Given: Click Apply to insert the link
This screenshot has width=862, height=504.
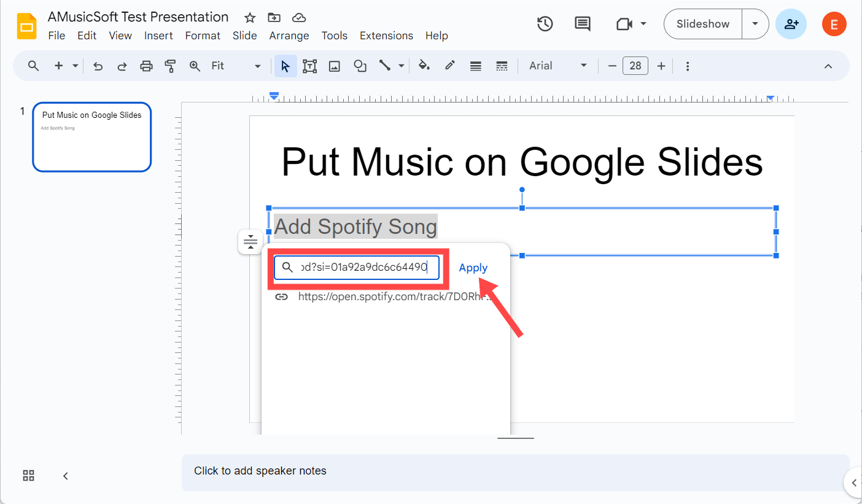Looking at the screenshot, I should (473, 268).
